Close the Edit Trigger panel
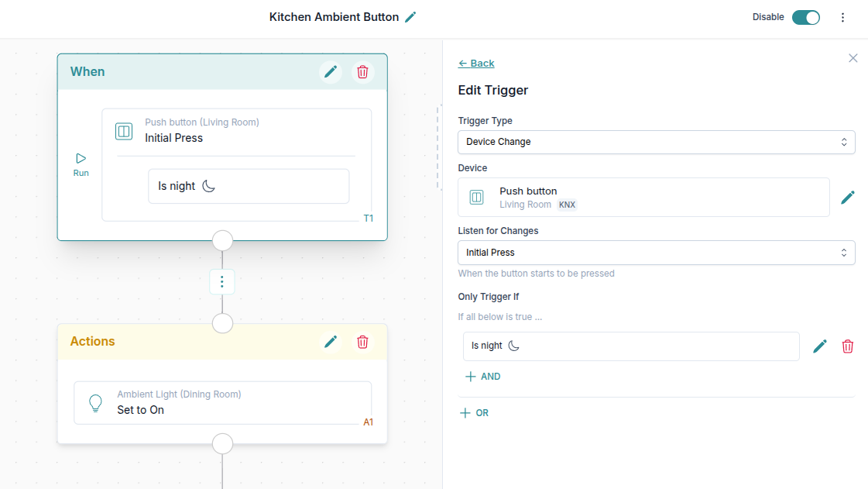868x489 pixels. (x=853, y=58)
